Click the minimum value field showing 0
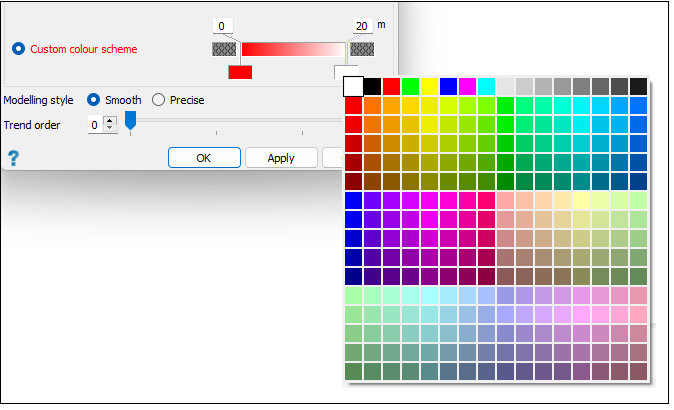Image resolution: width=674 pixels, height=410 pixels. (223, 26)
